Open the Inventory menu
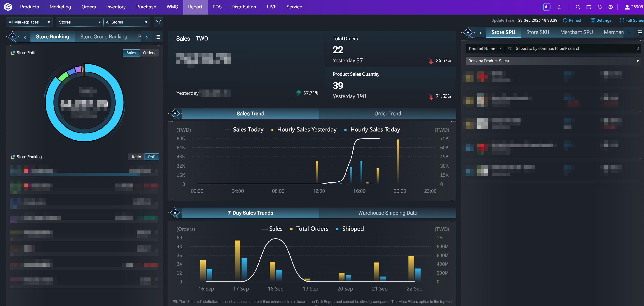644x306 pixels. [x=116, y=7]
